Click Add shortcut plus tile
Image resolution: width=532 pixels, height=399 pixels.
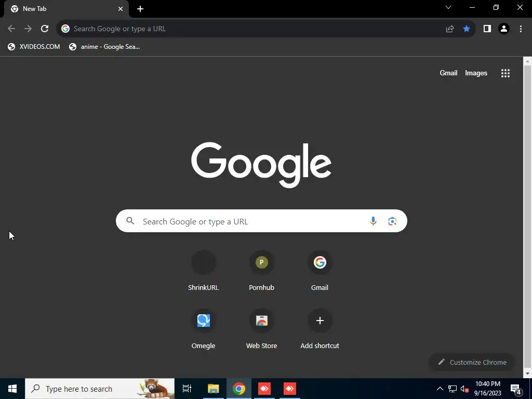(x=320, y=329)
